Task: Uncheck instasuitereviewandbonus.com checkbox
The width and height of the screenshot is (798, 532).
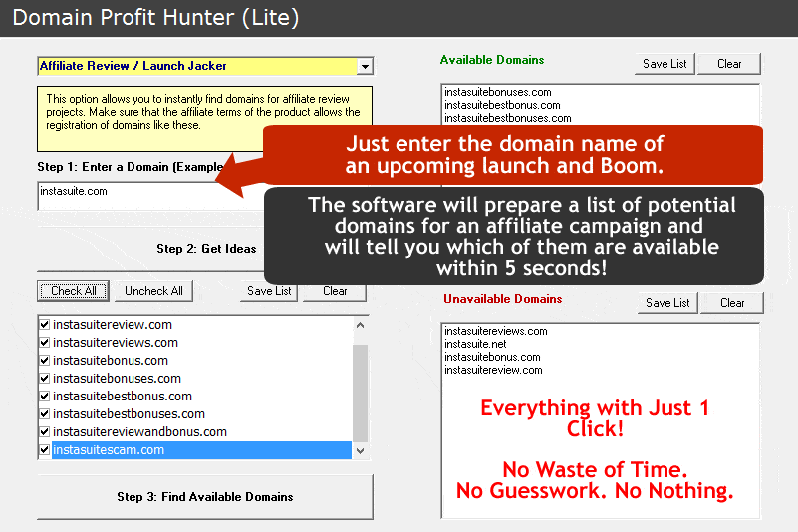Action: pos(45,431)
